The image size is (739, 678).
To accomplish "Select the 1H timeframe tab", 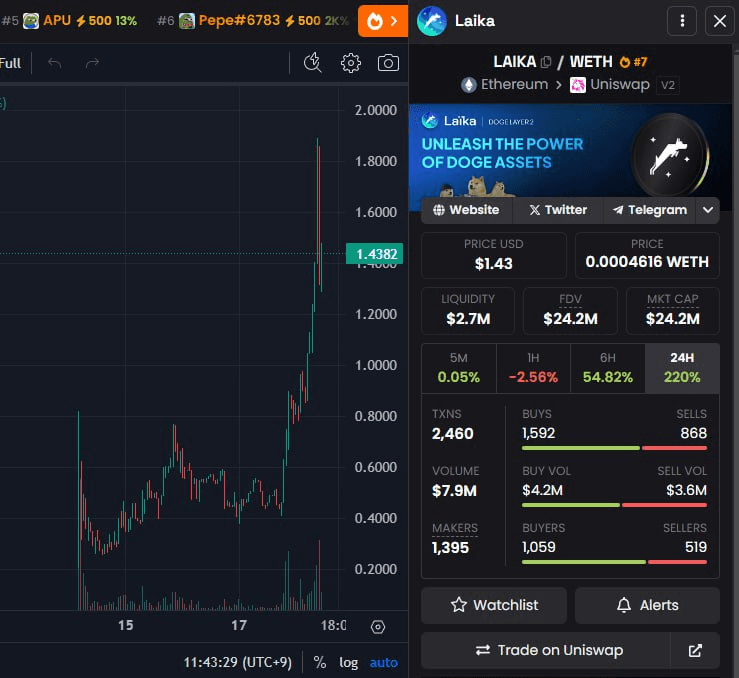I will coord(533,368).
